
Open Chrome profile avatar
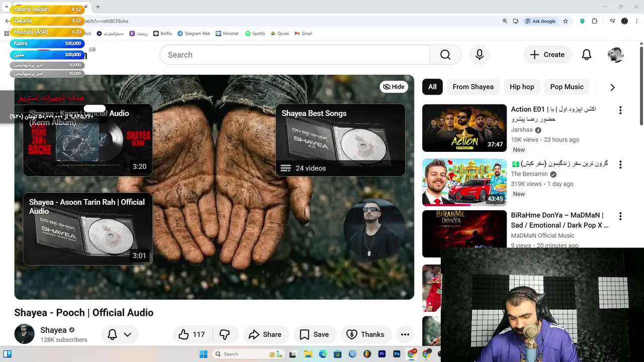624,21
